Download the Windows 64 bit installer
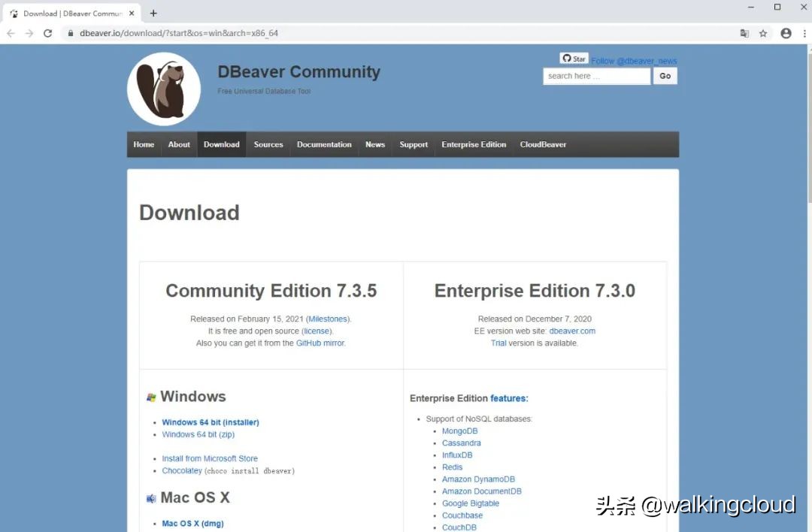The image size is (812, 532). pos(211,422)
